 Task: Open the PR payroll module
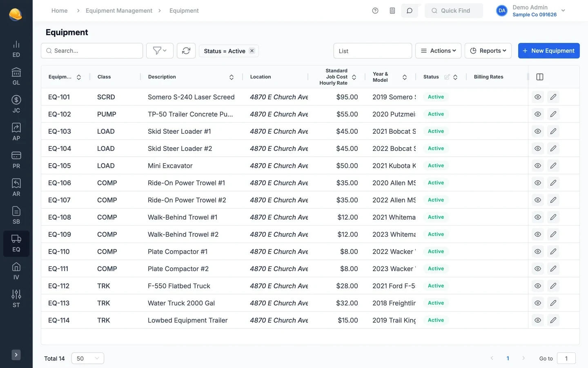point(16,160)
